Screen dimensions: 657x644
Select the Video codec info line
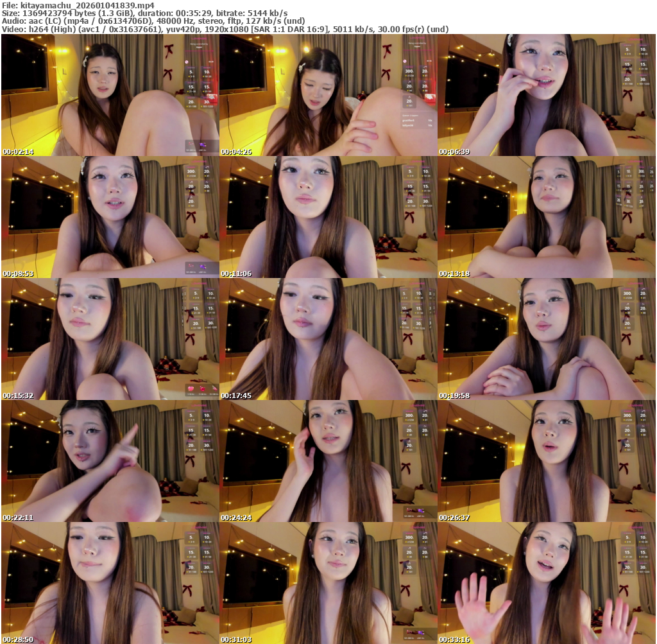click(225, 29)
